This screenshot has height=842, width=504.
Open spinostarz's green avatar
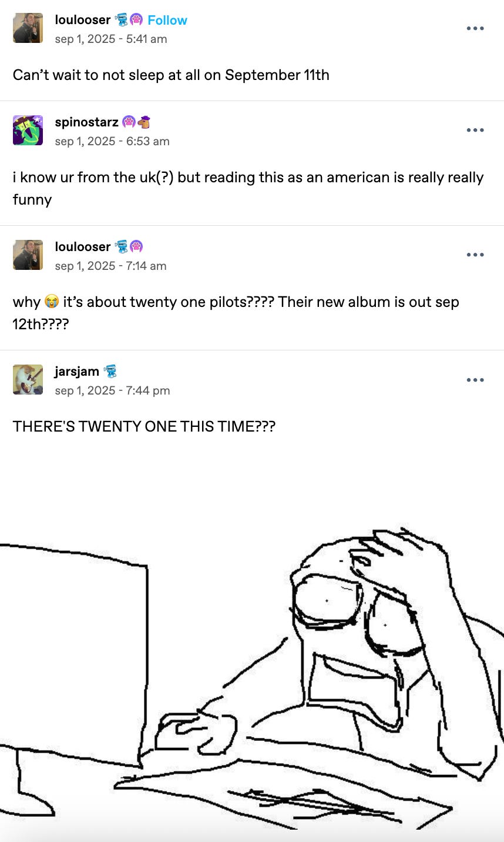[28, 130]
